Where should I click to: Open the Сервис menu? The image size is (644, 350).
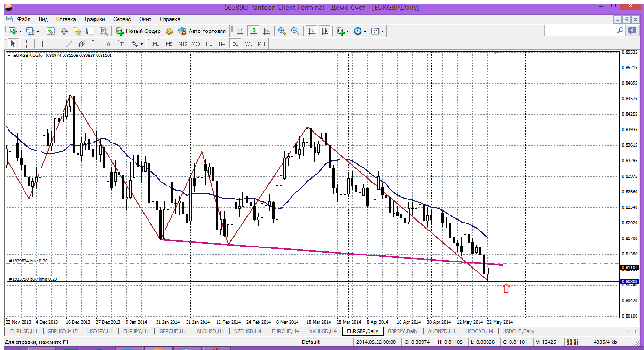[x=122, y=19]
